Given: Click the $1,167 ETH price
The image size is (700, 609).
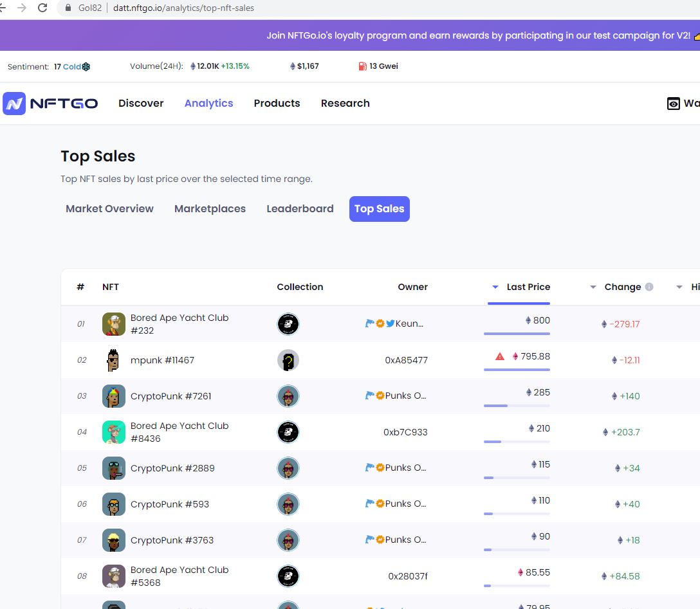Looking at the screenshot, I should click(308, 66).
